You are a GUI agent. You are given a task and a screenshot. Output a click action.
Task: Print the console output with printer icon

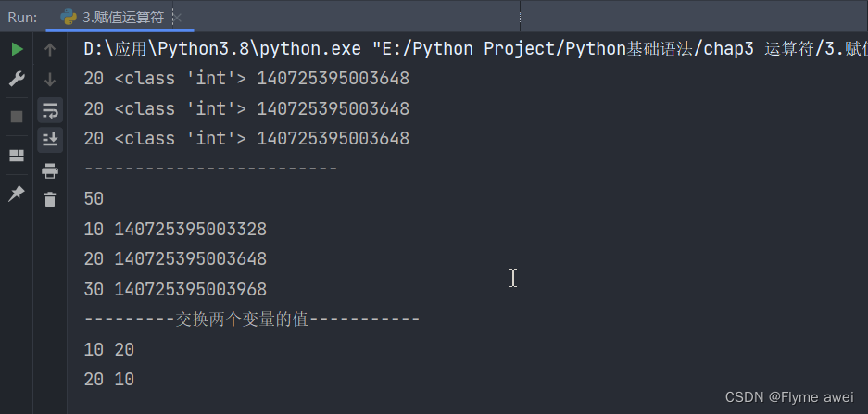coord(50,170)
